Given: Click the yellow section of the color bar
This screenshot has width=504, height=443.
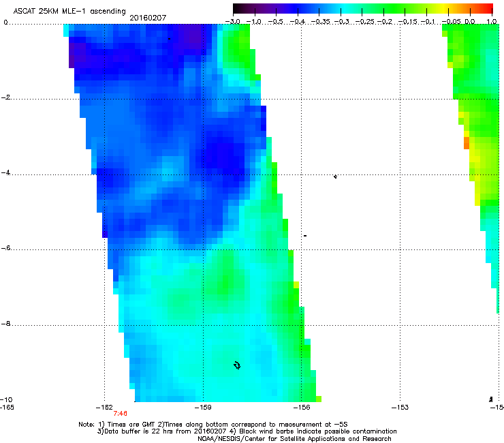Looking at the screenshot, I should [445, 9].
